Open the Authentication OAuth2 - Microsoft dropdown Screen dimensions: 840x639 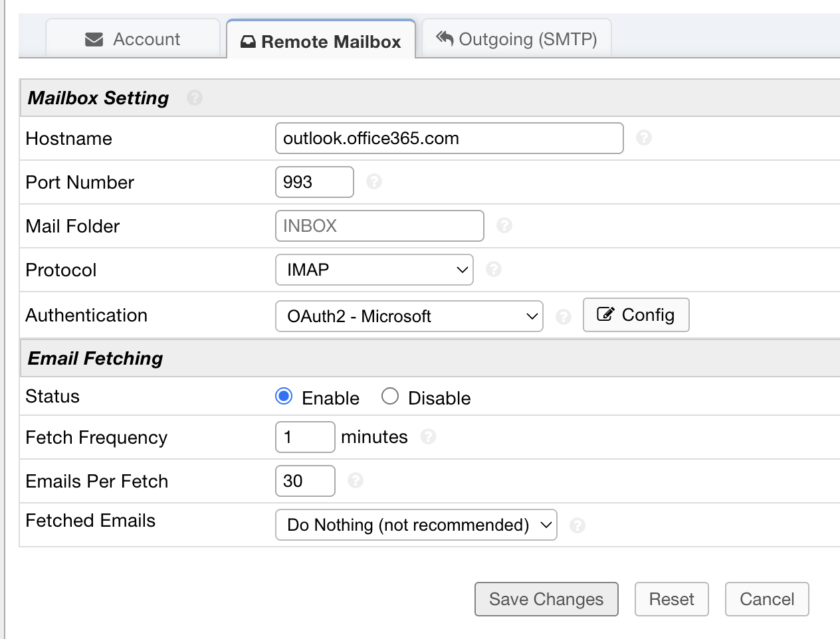click(x=409, y=316)
